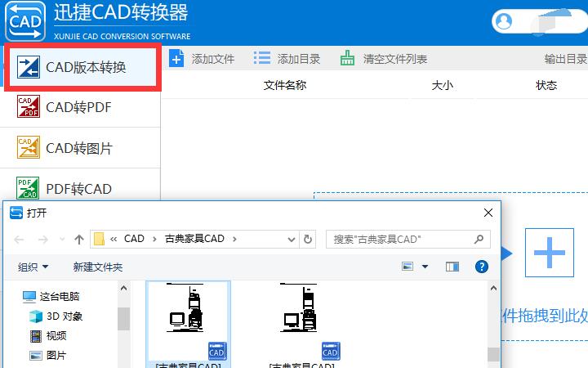This screenshot has height=368, width=588.
Task: Click the PDF转CAD green icon
Action: pyautogui.click(x=28, y=188)
